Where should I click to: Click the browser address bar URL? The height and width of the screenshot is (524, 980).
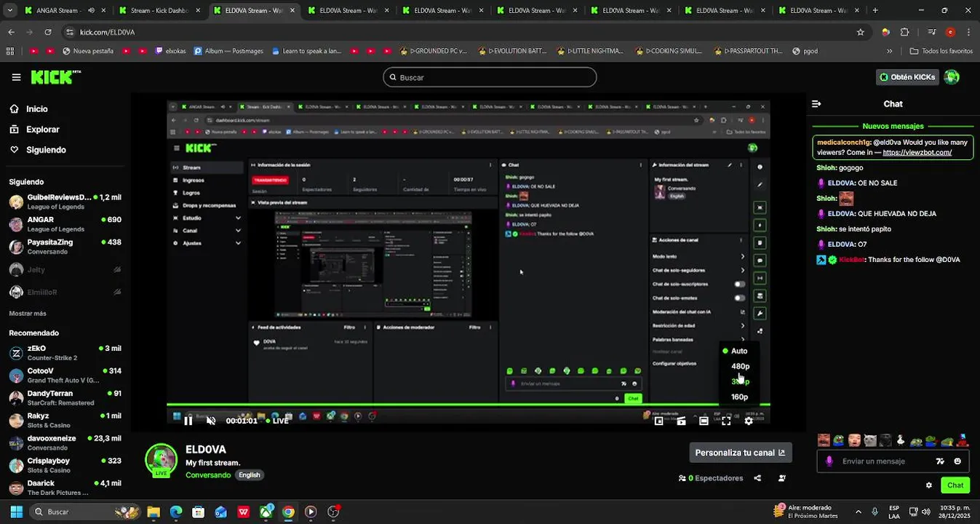[x=107, y=32]
